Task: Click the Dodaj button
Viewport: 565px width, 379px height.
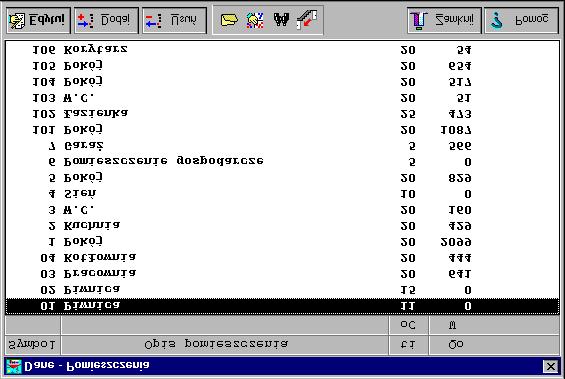Action: (x=106, y=21)
